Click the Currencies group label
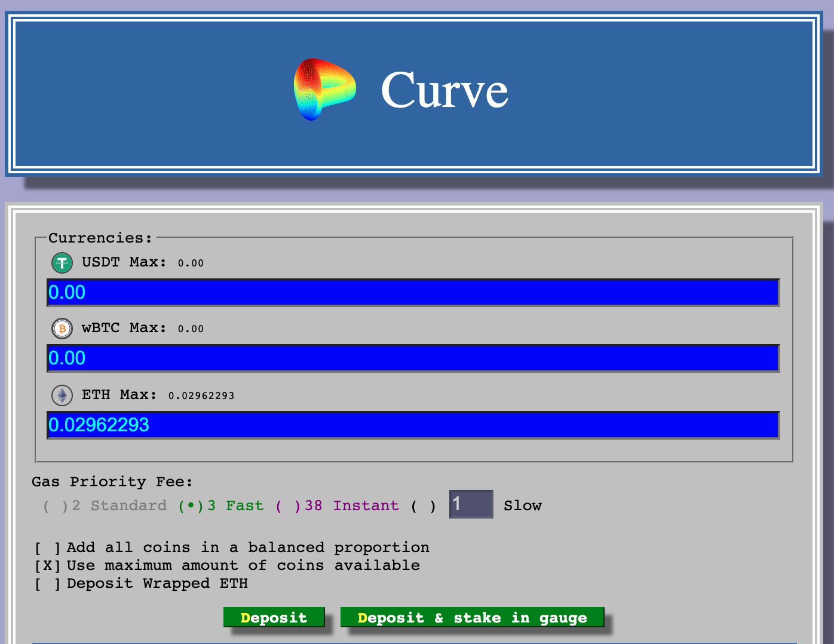 click(100, 238)
